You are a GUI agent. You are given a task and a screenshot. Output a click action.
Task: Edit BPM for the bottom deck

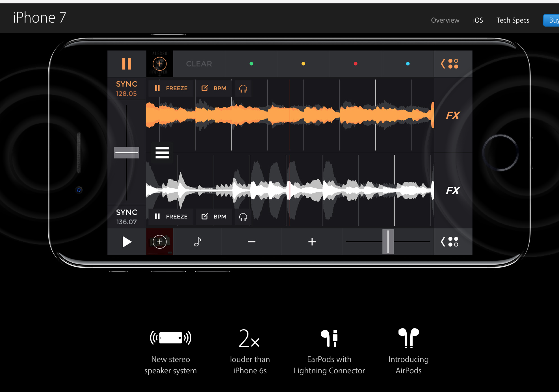(214, 217)
